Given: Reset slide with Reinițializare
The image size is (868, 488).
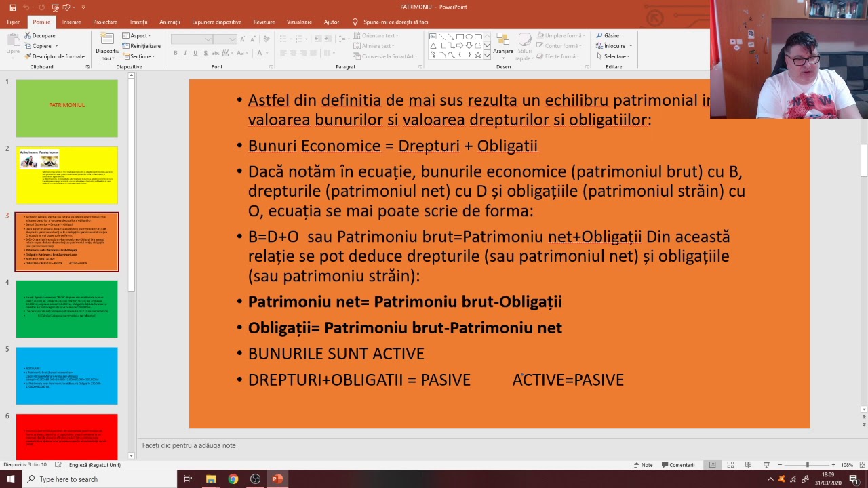Looking at the screenshot, I should [x=141, y=46].
